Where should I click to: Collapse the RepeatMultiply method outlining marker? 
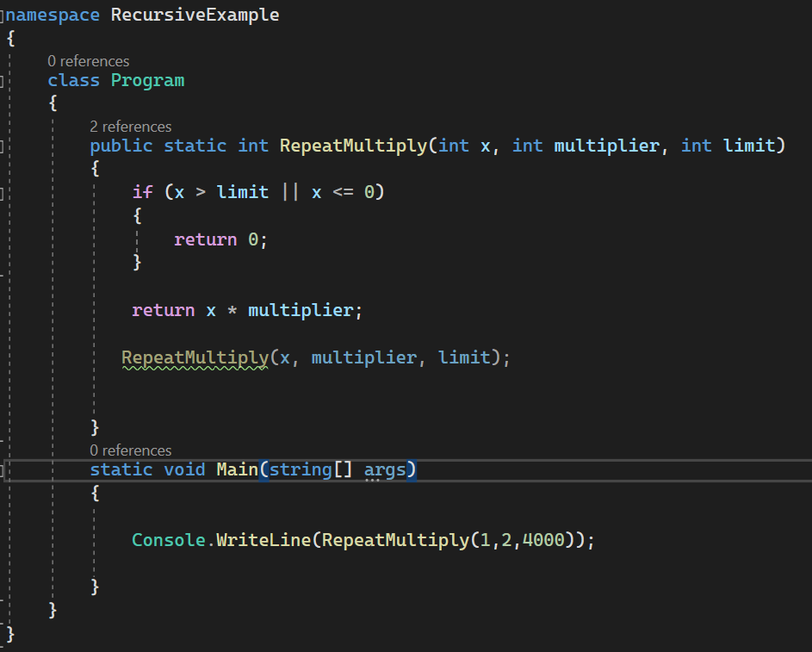tap(2, 146)
